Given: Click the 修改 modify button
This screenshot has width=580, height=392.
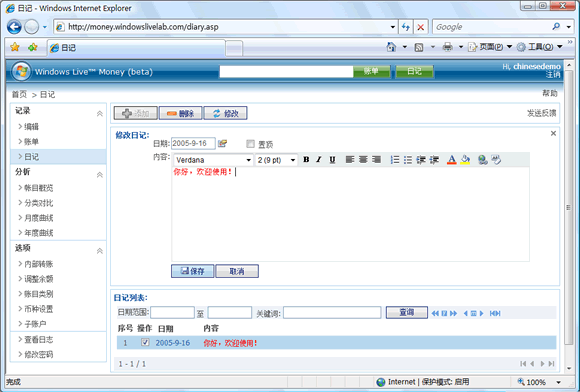Looking at the screenshot, I should pos(225,113).
